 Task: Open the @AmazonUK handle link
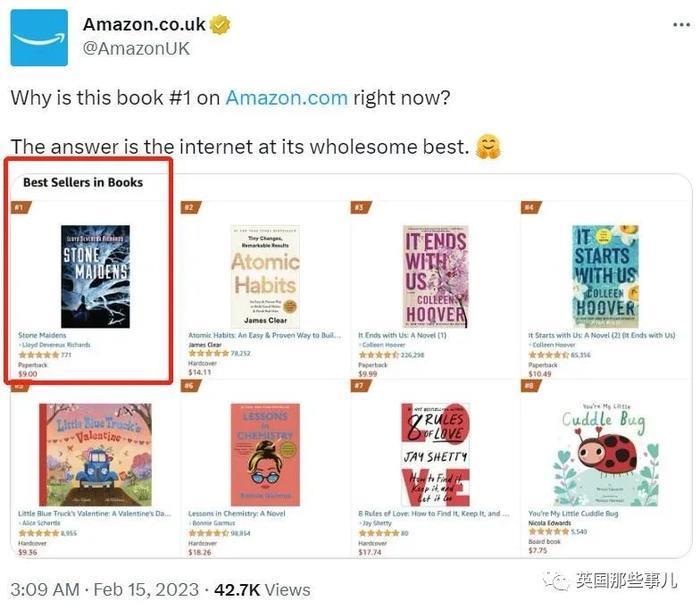click(x=136, y=48)
